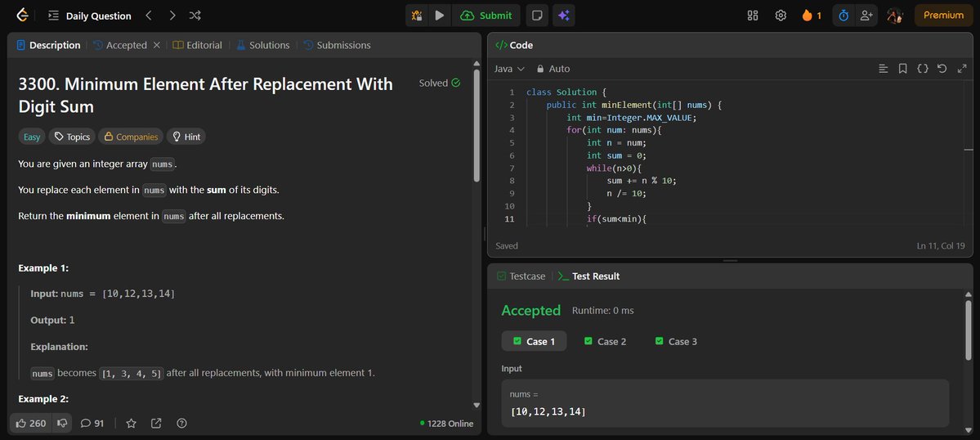Click the debug bug icon
This screenshot has height=440, width=980.
(x=417, y=16)
